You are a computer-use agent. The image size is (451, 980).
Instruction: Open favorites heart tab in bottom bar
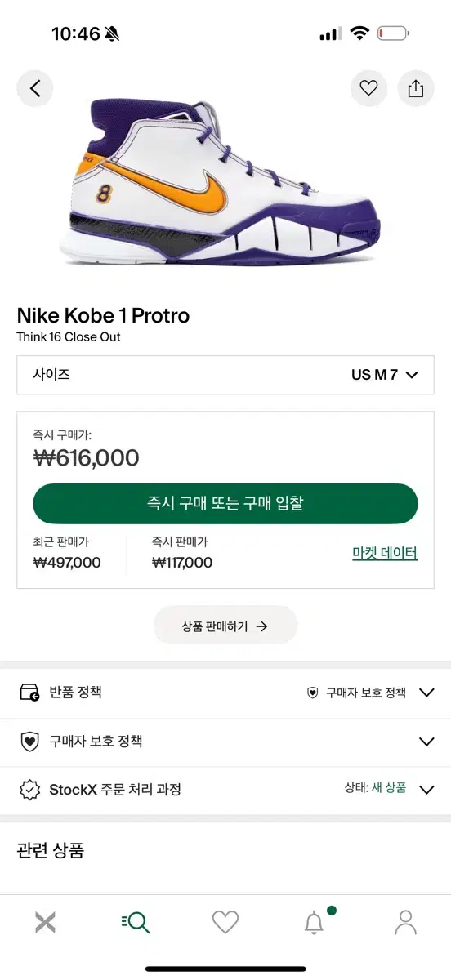click(x=225, y=923)
